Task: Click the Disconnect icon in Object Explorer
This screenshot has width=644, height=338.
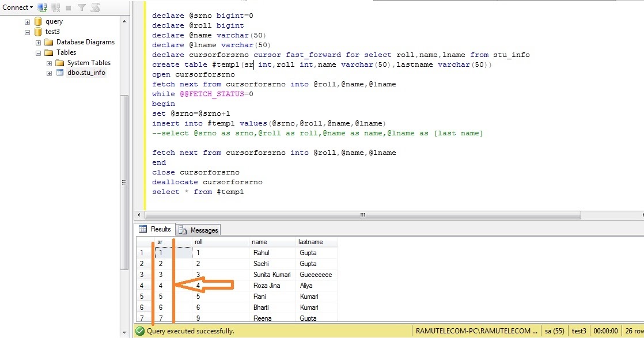Action: coord(55,7)
